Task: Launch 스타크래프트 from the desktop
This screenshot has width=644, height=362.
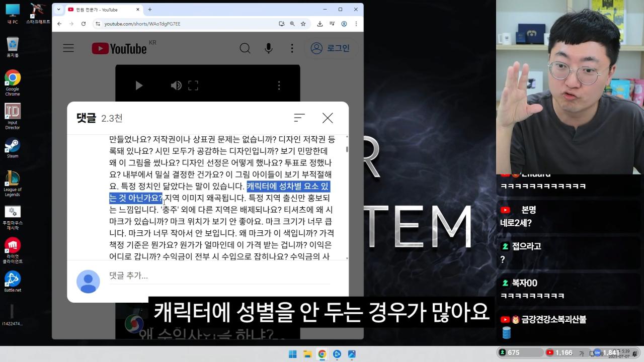Action: (37, 10)
